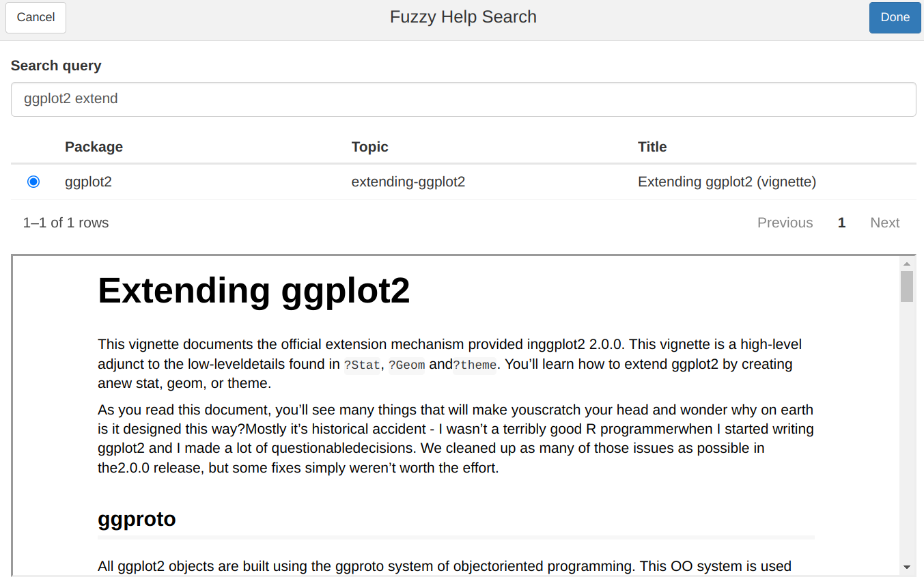Select page 1 in pagination
This screenshot has height=588, width=924.
[x=841, y=223]
